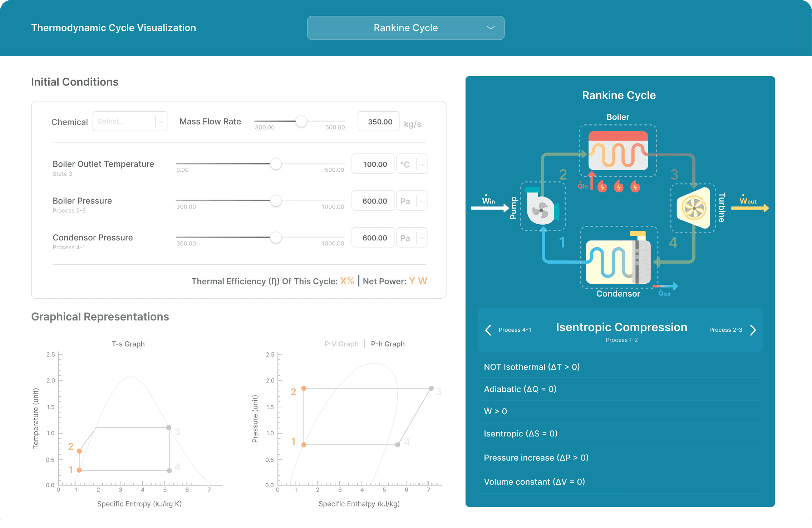
Task: Click the T-s Graph title
Action: (x=128, y=344)
